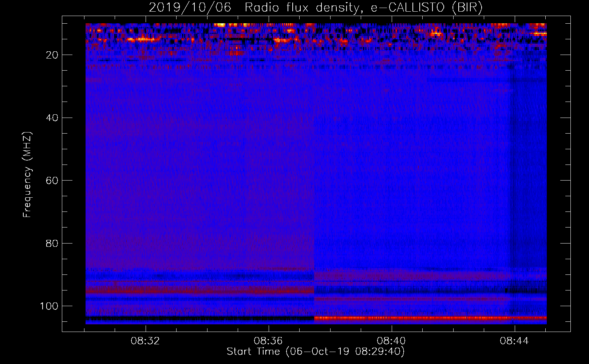
Task: Click the 08:36 time tick label
Action: click(269, 341)
